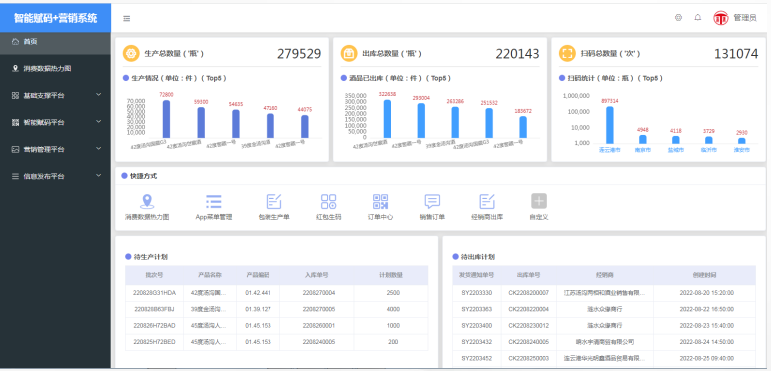Select batch 220828G31HDA cell
The width and height of the screenshot is (771, 371).
point(154,293)
